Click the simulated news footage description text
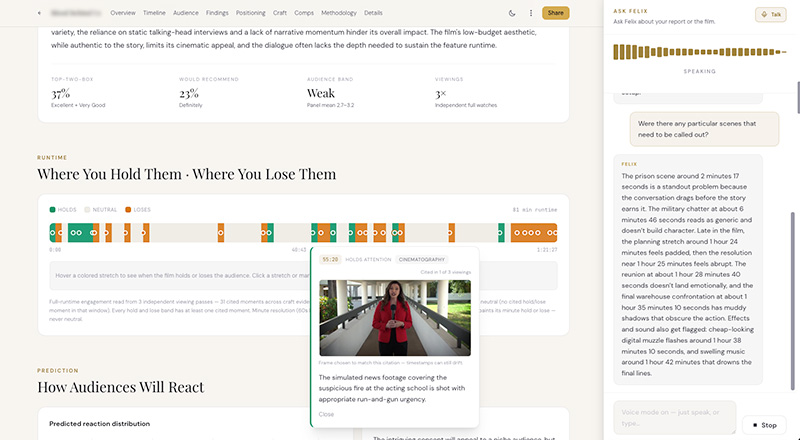The width and height of the screenshot is (800, 440). pos(392,388)
